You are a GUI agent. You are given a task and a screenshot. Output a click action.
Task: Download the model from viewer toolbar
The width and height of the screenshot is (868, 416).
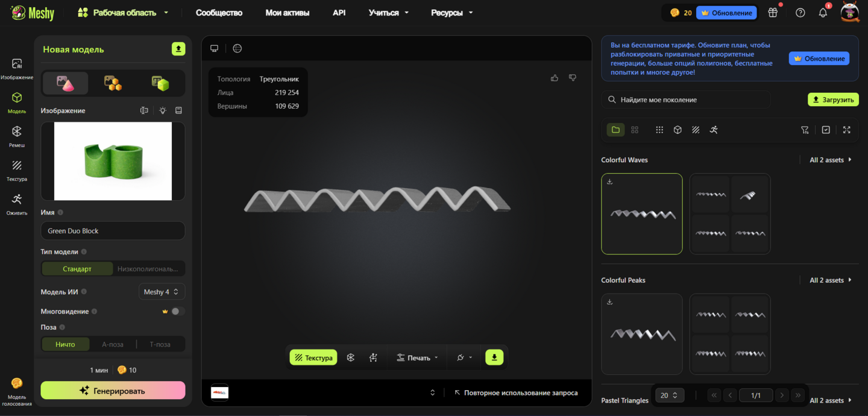click(494, 358)
